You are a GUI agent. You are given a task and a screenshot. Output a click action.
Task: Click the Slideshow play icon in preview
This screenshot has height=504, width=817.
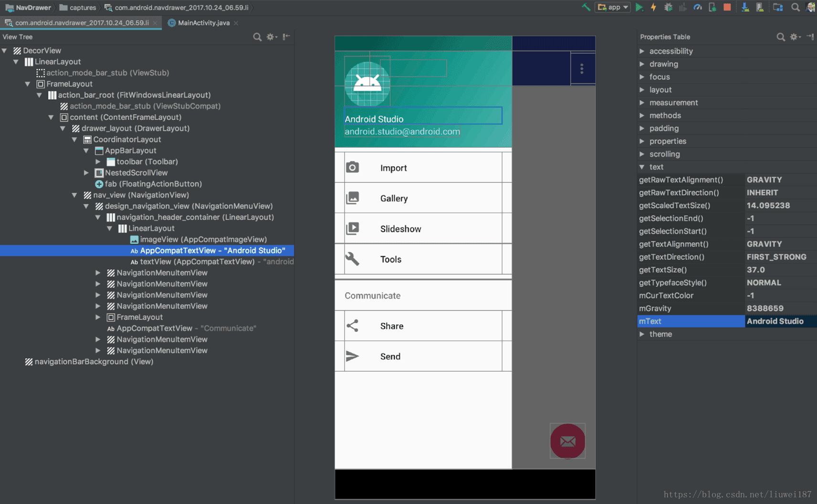[353, 228]
